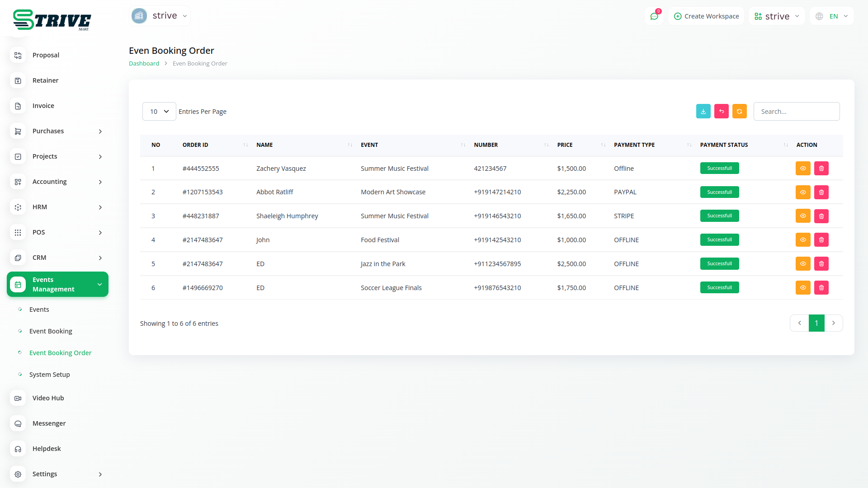The image size is (868, 488).
Task: Open the EN language dropdown
Action: coord(832,16)
